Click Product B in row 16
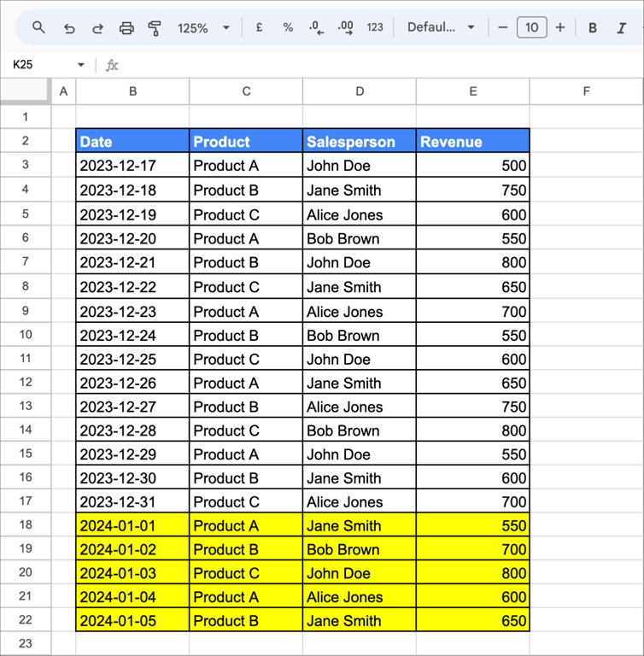Image resolution: width=644 pixels, height=656 pixels. 246,477
